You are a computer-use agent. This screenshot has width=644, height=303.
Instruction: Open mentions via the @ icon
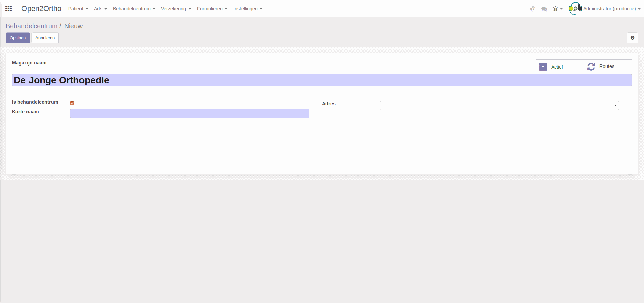(x=533, y=9)
